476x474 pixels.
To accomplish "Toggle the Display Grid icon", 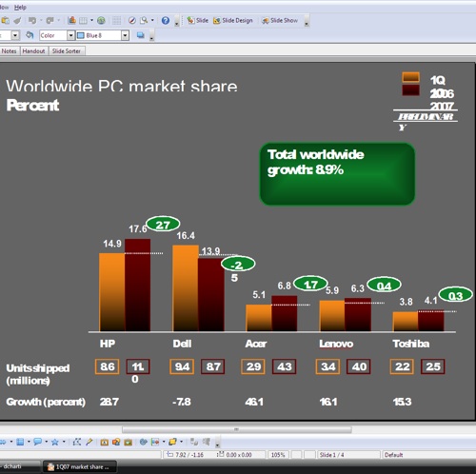I will 116,21.
